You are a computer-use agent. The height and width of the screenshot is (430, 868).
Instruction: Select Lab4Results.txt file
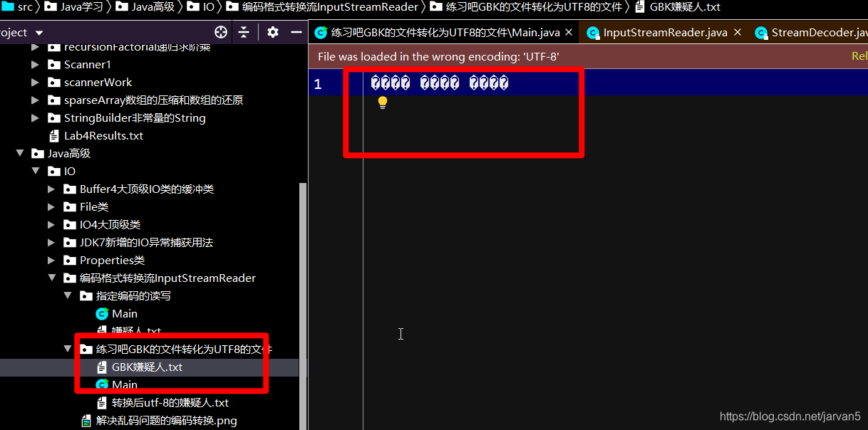[103, 136]
